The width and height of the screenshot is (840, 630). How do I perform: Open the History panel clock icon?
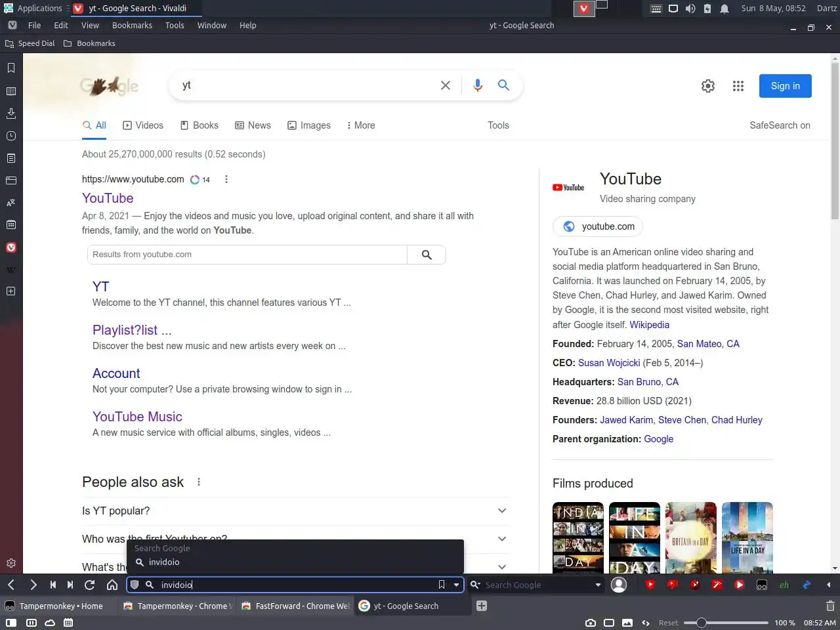click(x=11, y=136)
